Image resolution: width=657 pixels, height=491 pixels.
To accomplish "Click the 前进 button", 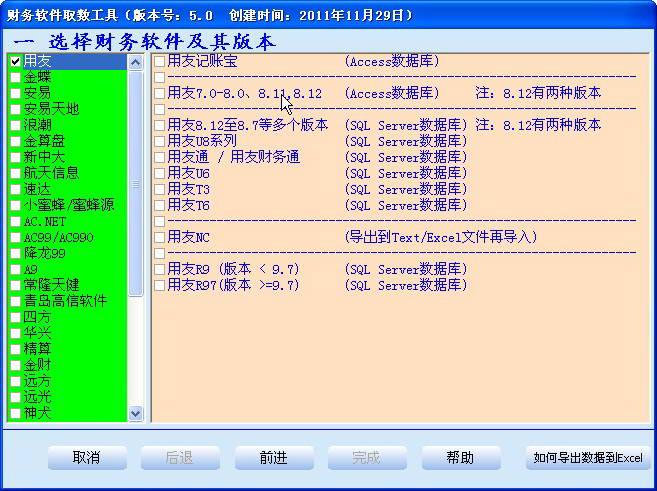I will click(274, 457).
